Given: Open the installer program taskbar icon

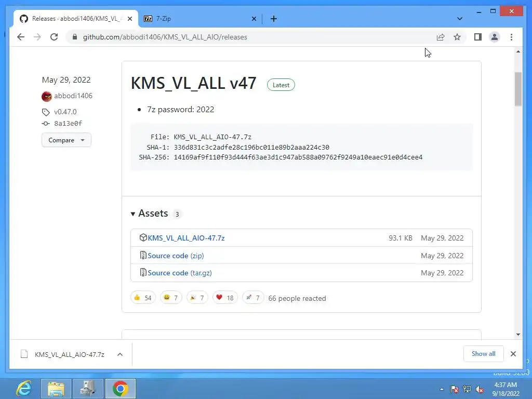Looking at the screenshot, I should [88, 389].
